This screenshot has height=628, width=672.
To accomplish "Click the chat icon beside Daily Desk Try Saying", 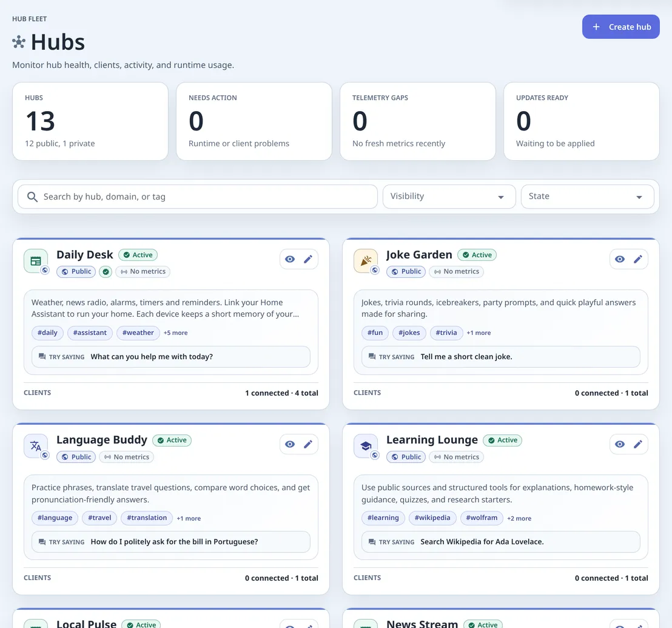I will [42, 357].
